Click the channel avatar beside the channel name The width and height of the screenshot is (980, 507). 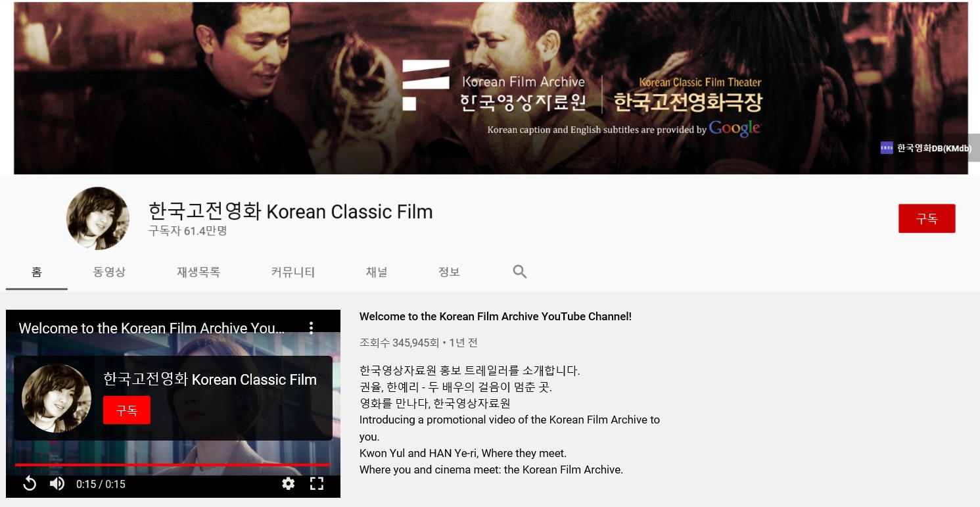pyautogui.click(x=98, y=218)
